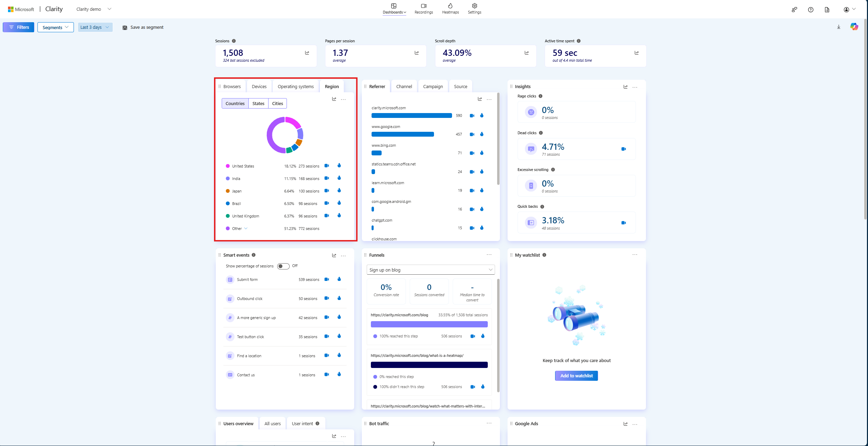Open the Segments dropdown
This screenshot has width=868, height=446.
click(56, 27)
